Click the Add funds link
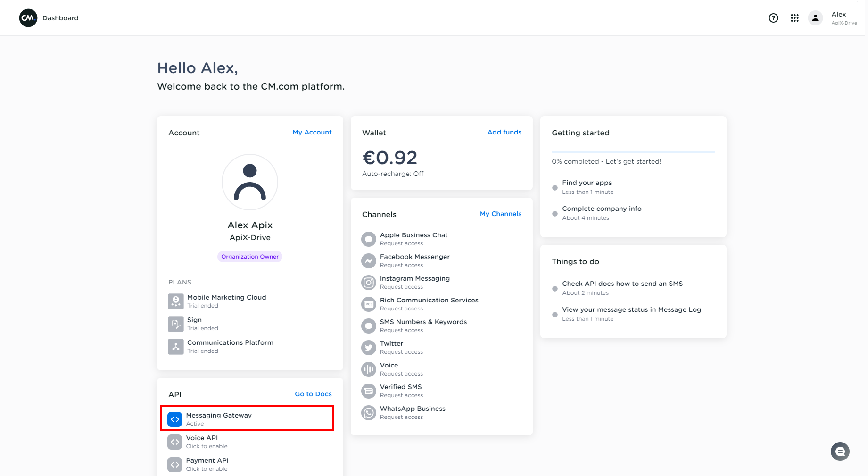The image size is (868, 476). 504,132
